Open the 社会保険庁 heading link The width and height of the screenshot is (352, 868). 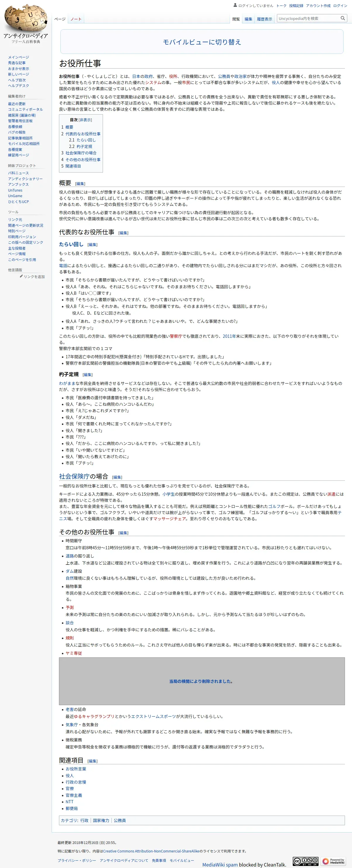click(74, 476)
